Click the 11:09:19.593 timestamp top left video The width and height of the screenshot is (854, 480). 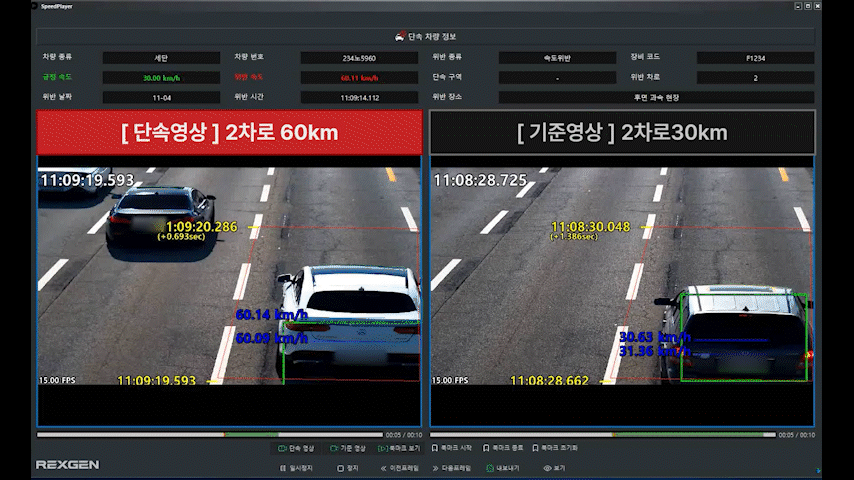[x=87, y=180]
